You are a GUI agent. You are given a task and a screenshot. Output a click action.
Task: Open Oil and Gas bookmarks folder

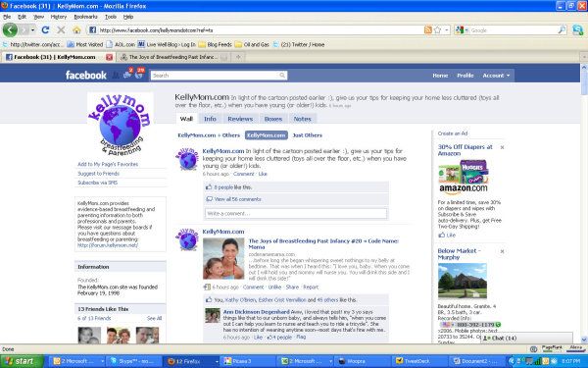tap(252, 44)
